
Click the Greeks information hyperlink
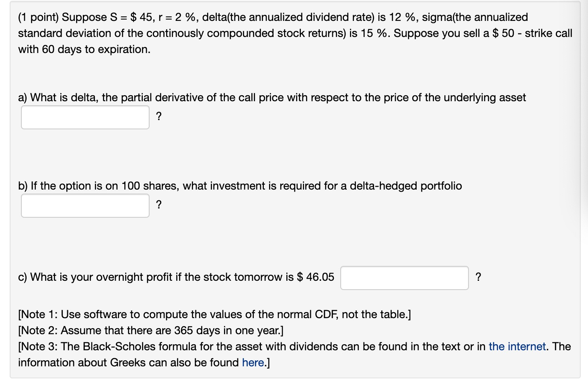[x=253, y=362]
